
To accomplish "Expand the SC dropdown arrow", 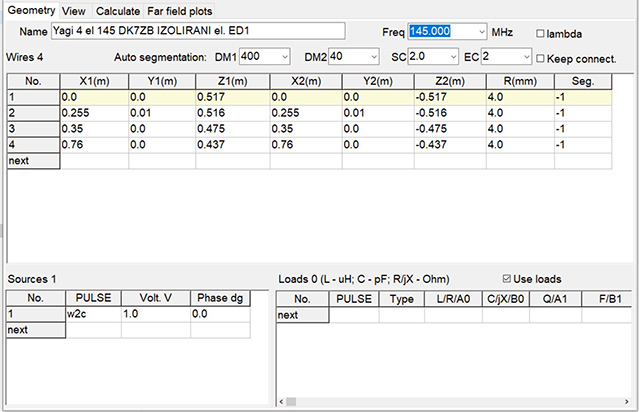I will pyautogui.click(x=454, y=57).
